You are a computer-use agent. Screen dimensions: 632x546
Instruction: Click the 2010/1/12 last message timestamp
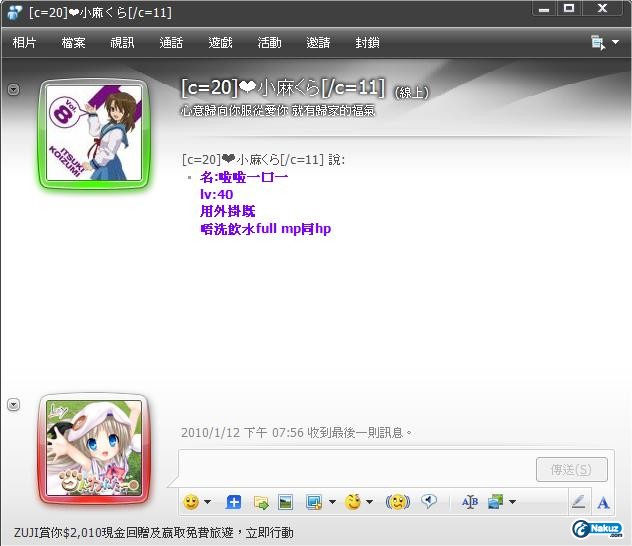(x=297, y=433)
